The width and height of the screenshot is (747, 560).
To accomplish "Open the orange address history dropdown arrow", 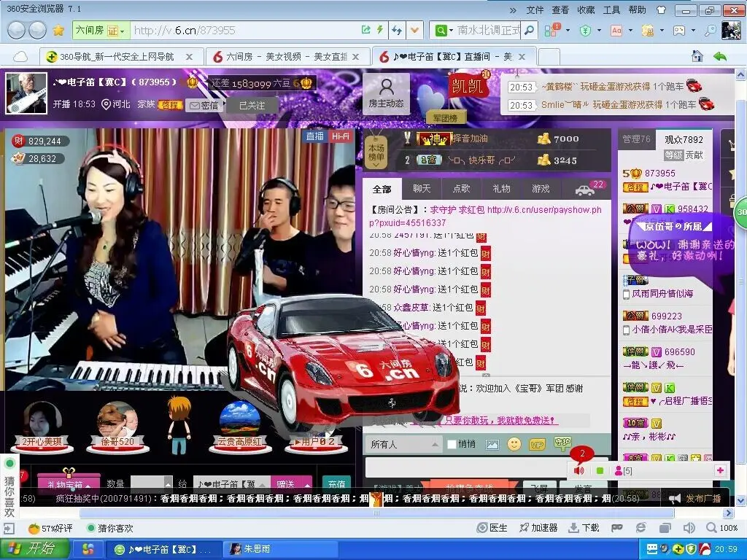I will 415,31.
